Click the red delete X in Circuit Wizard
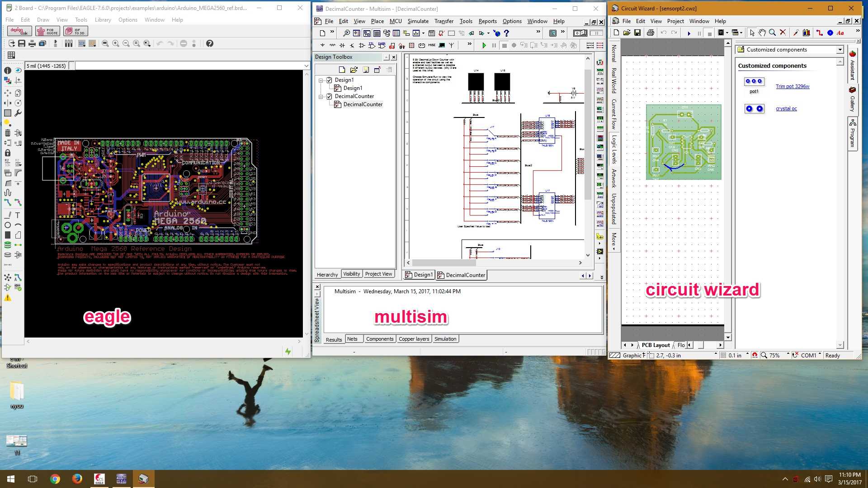The width and height of the screenshot is (868, 488). click(783, 33)
